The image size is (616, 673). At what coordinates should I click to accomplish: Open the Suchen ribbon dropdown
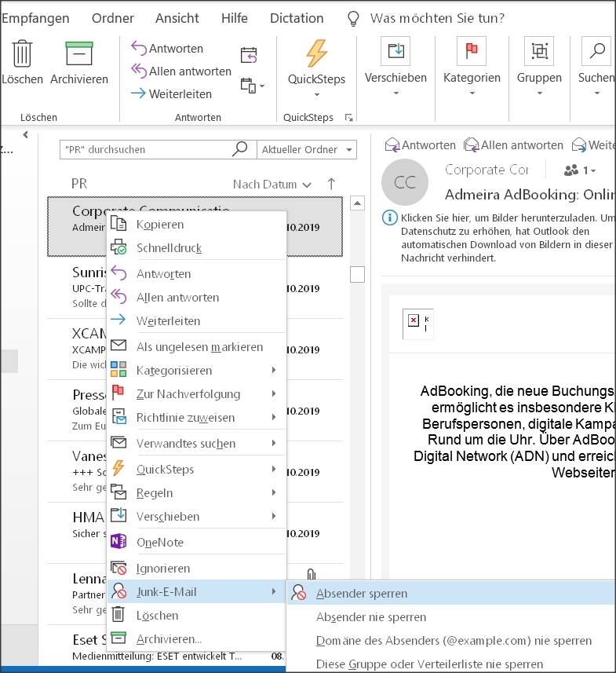[596, 67]
